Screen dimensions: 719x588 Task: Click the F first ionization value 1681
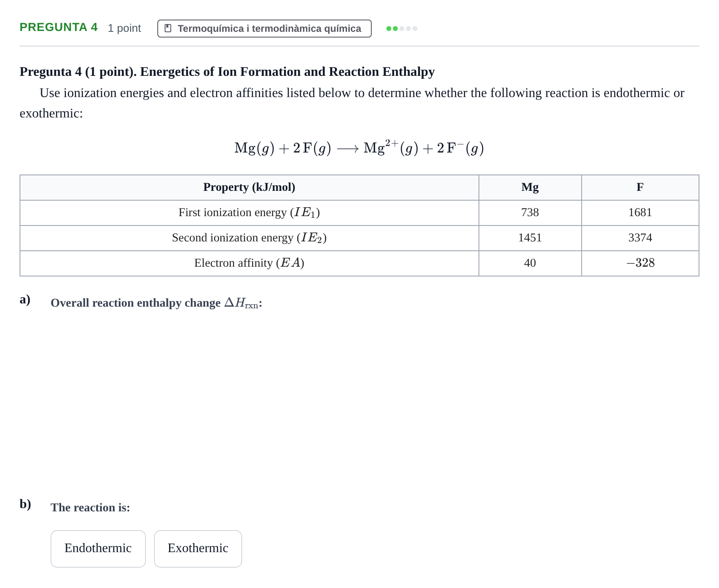pyautogui.click(x=640, y=212)
